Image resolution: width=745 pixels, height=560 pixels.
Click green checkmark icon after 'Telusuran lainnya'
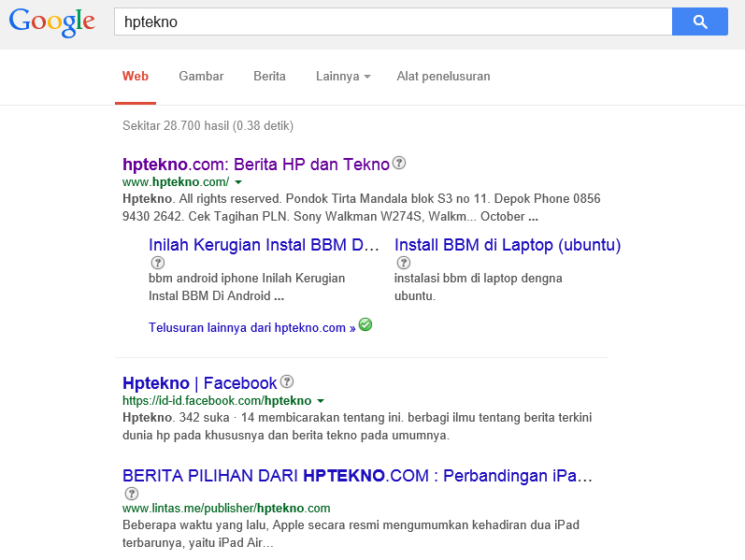pyautogui.click(x=365, y=324)
